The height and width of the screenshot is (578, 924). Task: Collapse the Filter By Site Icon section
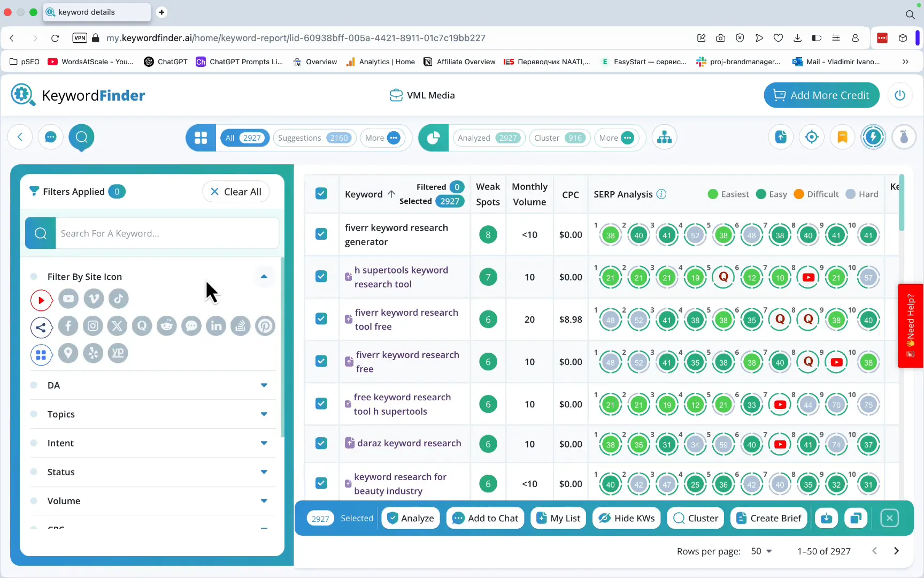[264, 277]
